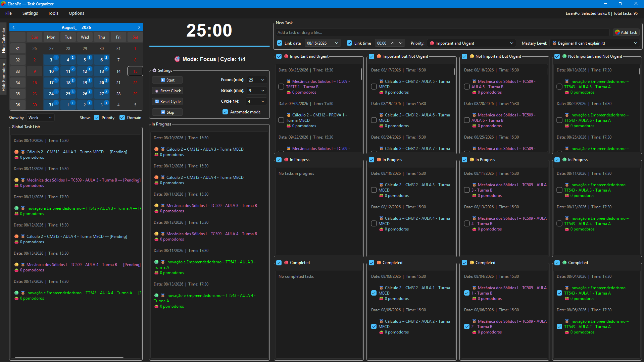This screenshot has height=362, width=644.
Task: Open the Tools menu
Action: [53, 13]
